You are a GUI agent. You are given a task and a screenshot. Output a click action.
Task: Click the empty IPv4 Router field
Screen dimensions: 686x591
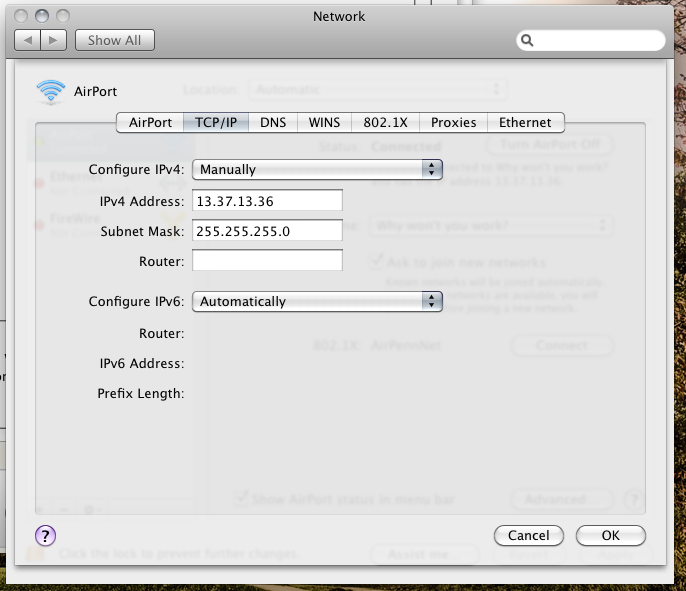pyautogui.click(x=267, y=260)
